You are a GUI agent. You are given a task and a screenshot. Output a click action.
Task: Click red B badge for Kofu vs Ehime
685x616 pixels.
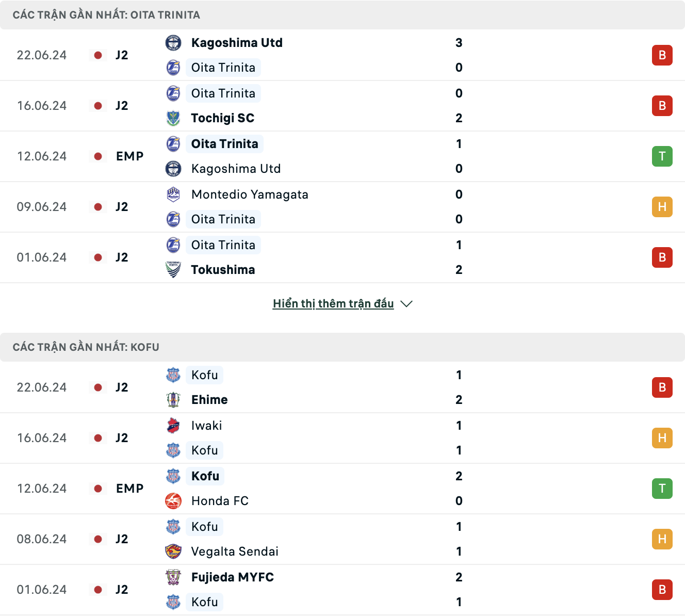[662, 387]
